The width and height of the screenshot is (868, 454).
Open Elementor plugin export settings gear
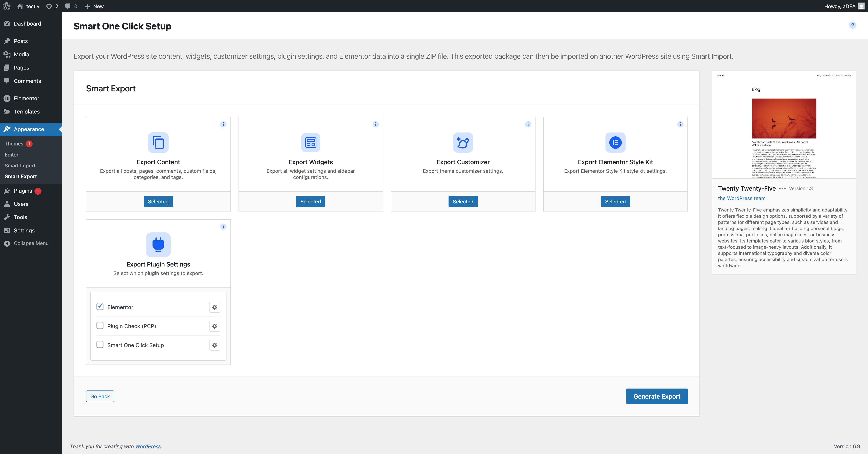214,307
